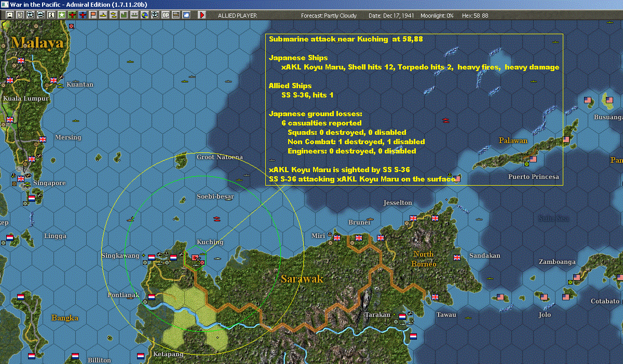Click the 'SS S-36, hits 1' line

pyautogui.click(x=308, y=95)
